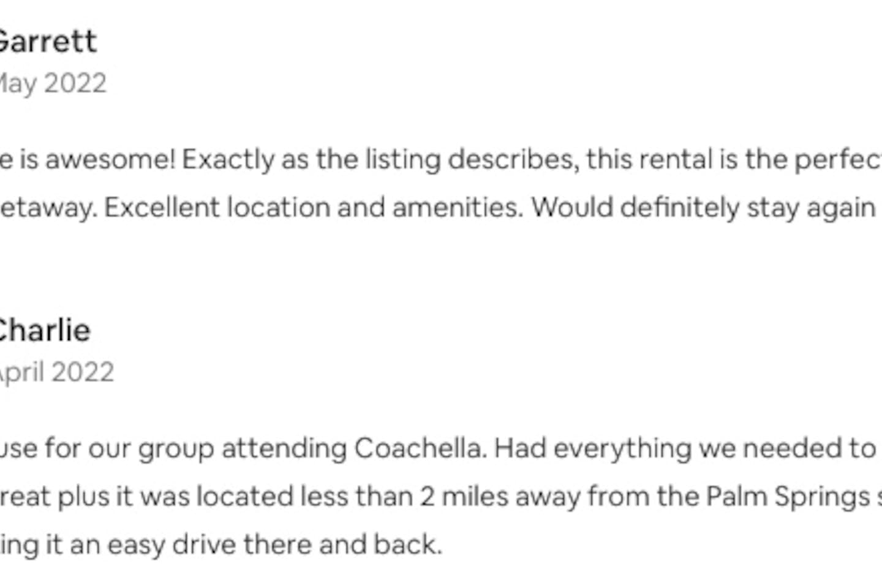Open reviewer Garrett's profile name
The image size is (882, 588).
pyautogui.click(x=47, y=42)
